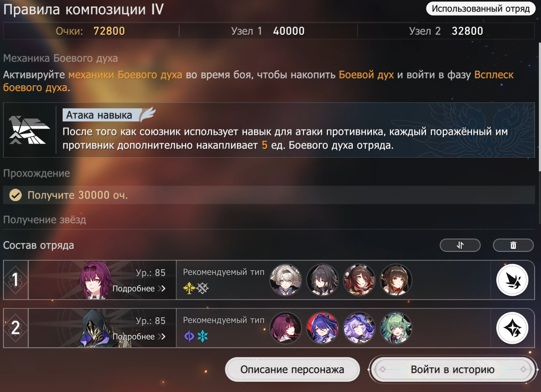The image size is (541, 392).
Task: Click the swap teams arrows icon
Action: pos(460,245)
